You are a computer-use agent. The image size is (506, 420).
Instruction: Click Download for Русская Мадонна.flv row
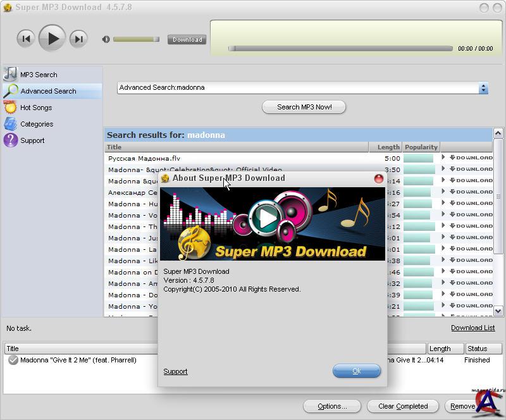pos(471,158)
